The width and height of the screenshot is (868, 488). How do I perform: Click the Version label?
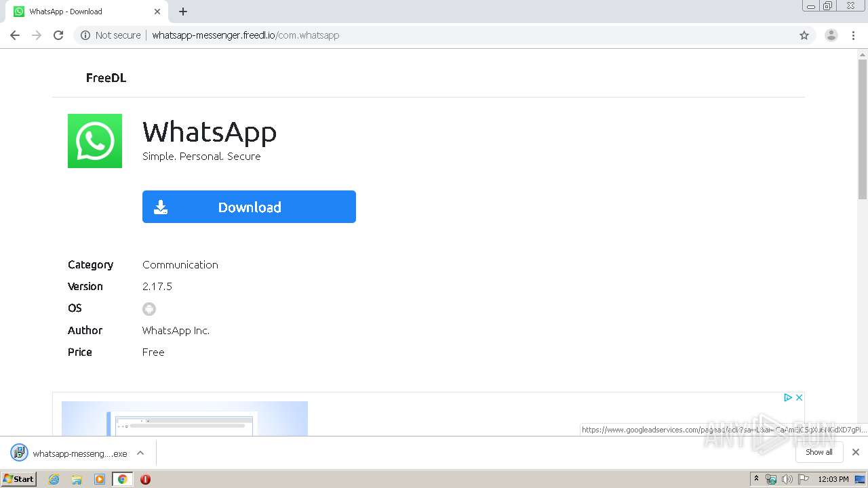pyautogui.click(x=85, y=287)
